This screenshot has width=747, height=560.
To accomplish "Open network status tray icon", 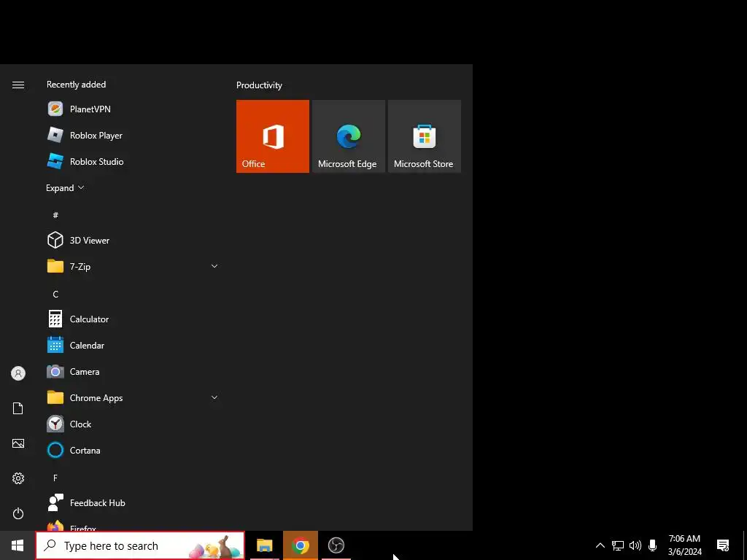I will tap(618, 545).
